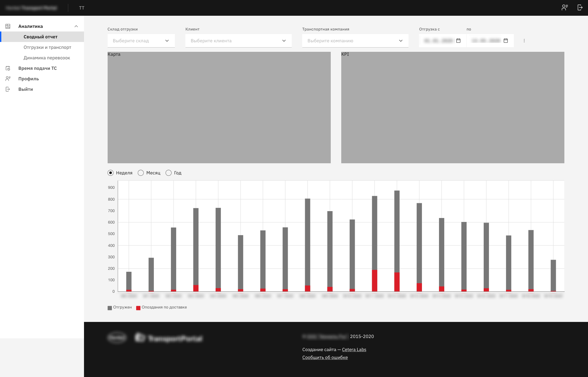Viewport: 588px width, 377px height.
Task: Select the Год radio button
Action: [x=169, y=173]
